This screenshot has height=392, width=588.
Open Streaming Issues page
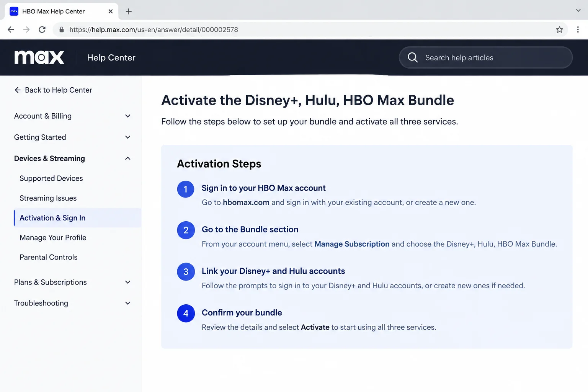pos(48,198)
